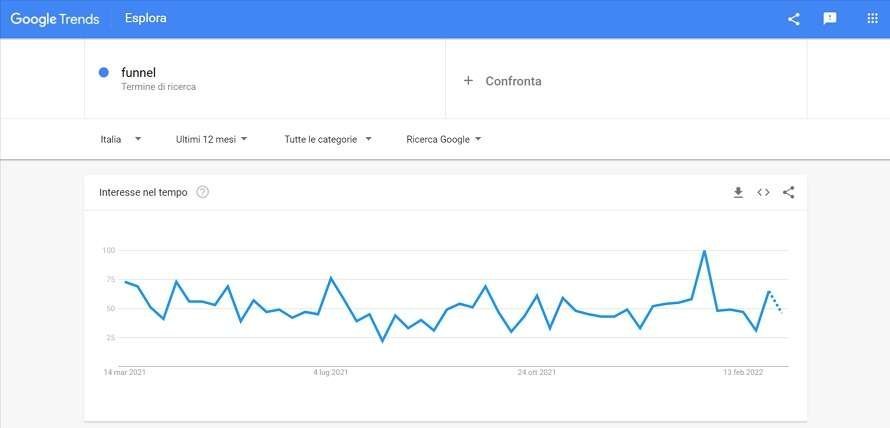Image resolution: width=890 pixels, height=428 pixels.
Task: Go to the Esplora section
Action: click(146, 18)
